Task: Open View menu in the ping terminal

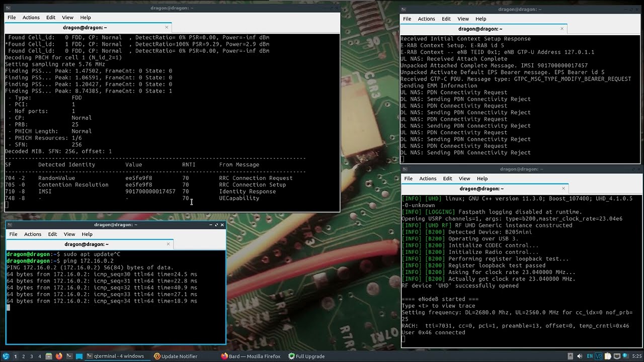Action: (69, 234)
